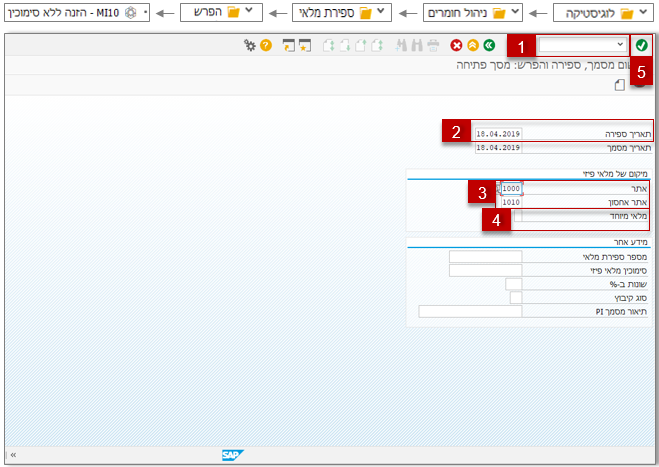Click the MI10 transaction breadcrumb item
This screenshot has height=467, width=659.
(x=77, y=13)
